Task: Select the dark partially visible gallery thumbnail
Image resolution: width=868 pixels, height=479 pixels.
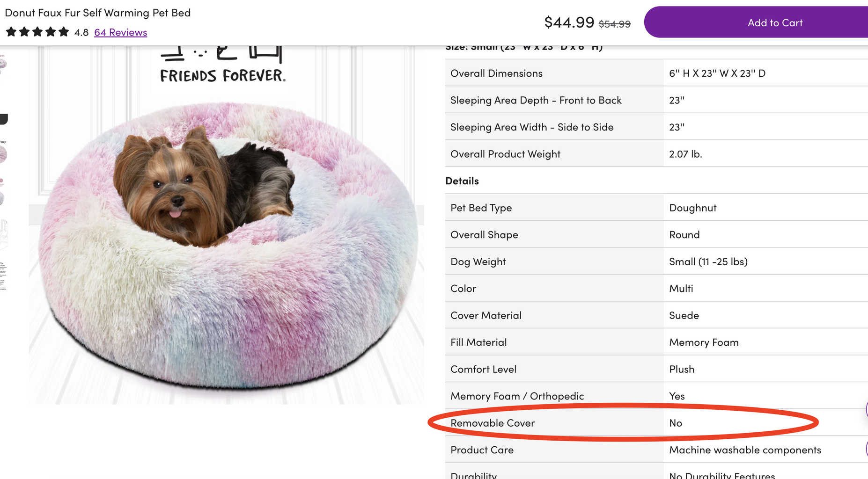Action: tap(4, 119)
